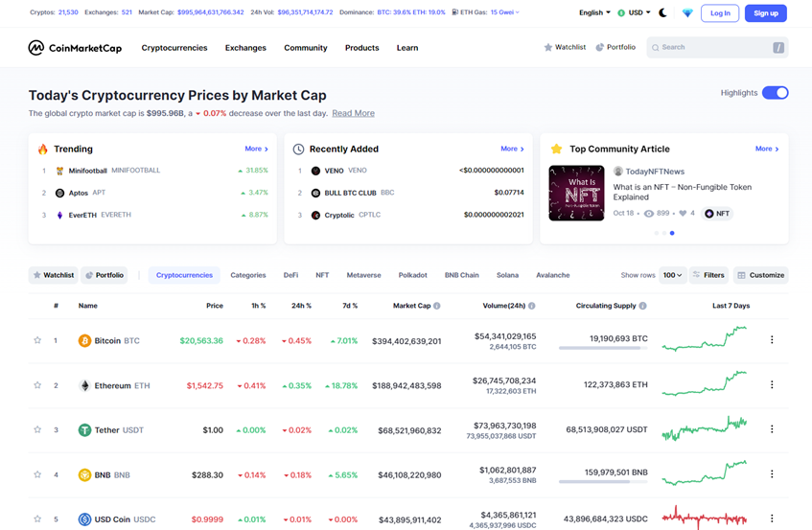The height and width of the screenshot is (530, 812).
Task: Toggle dark mode with the moon icon
Action: pos(662,13)
